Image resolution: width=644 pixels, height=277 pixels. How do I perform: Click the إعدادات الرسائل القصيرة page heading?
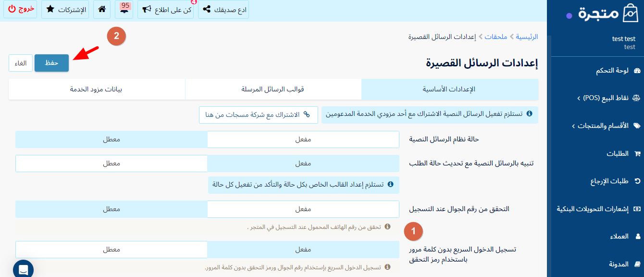pyautogui.click(x=482, y=63)
